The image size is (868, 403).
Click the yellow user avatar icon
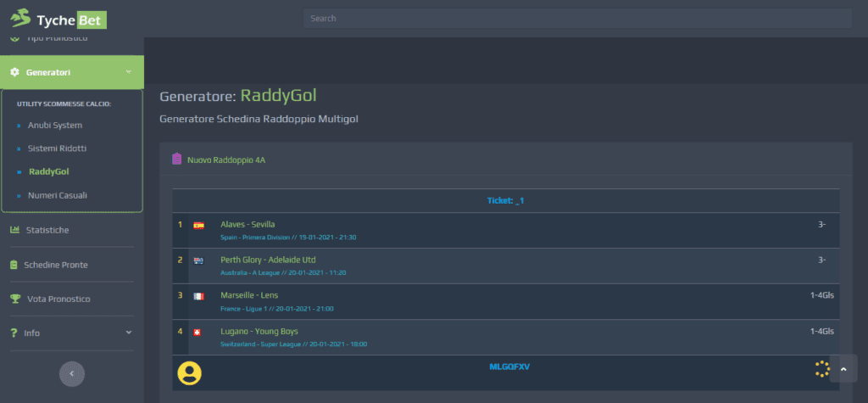point(189,372)
